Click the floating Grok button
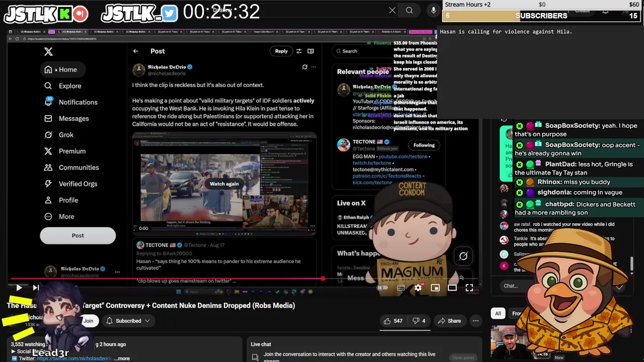644x362 pixels. pyautogui.click(x=463, y=256)
